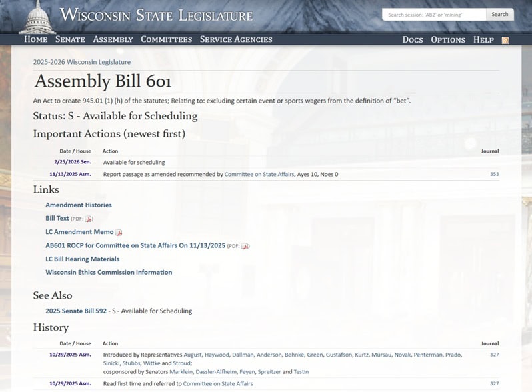532x392 pixels.
Task: Click Committee on State Affairs in Important Actions
Action: (x=259, y=174)
